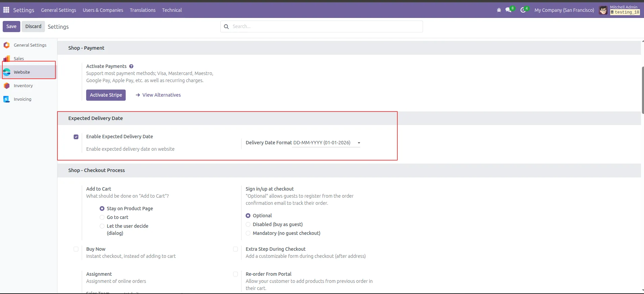Open the Translations menu

click(x=143, y=10)
